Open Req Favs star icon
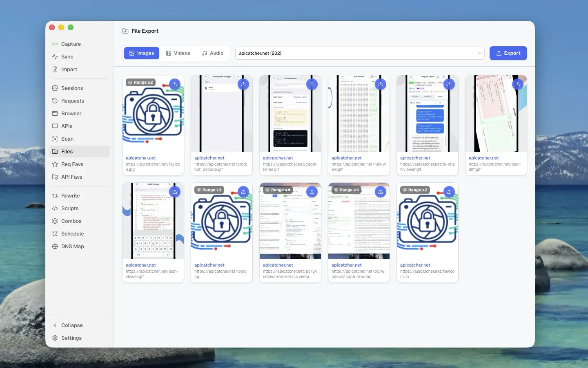This screenshot has height=368, width=588. click(x=55, y=164)
